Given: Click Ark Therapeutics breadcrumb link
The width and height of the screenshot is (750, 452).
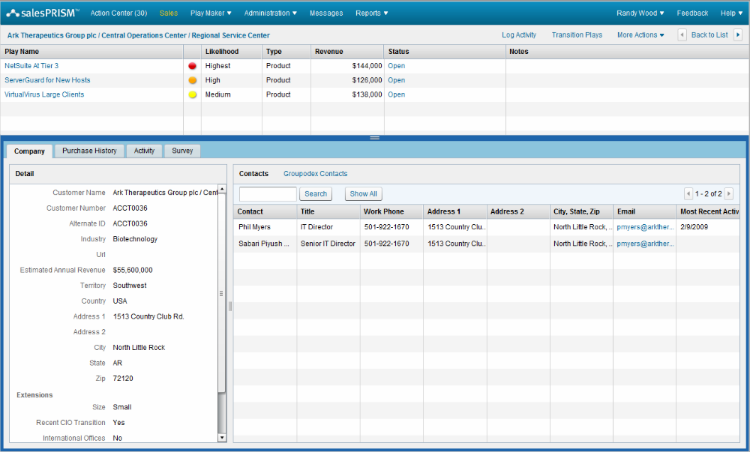Looking at the screenshot, I should coord(138,35).
